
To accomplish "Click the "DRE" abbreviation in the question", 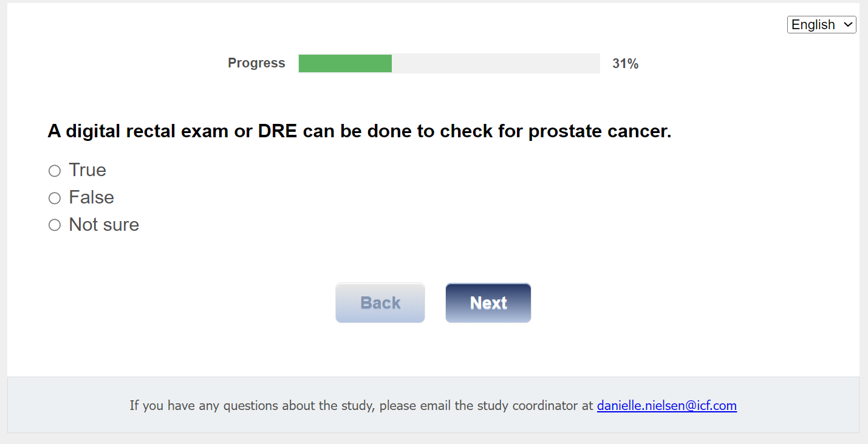I will pyautogui.click(x=277, y=131).
